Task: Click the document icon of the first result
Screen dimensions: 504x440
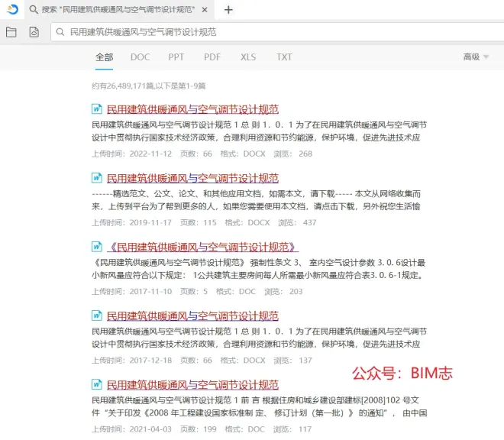Action: (97, 109)
